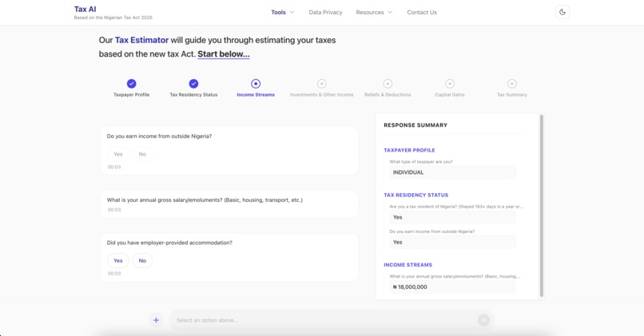Click the Response Summary panel scrollbar
Screen dimensions: 644x336
[x=541, y=206]
